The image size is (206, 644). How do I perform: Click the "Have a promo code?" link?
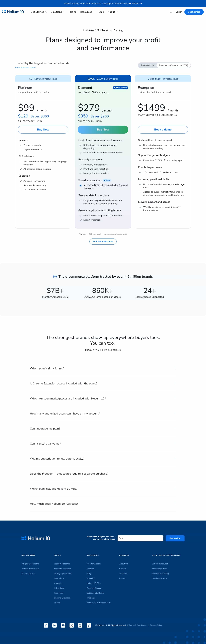[25, 68]
